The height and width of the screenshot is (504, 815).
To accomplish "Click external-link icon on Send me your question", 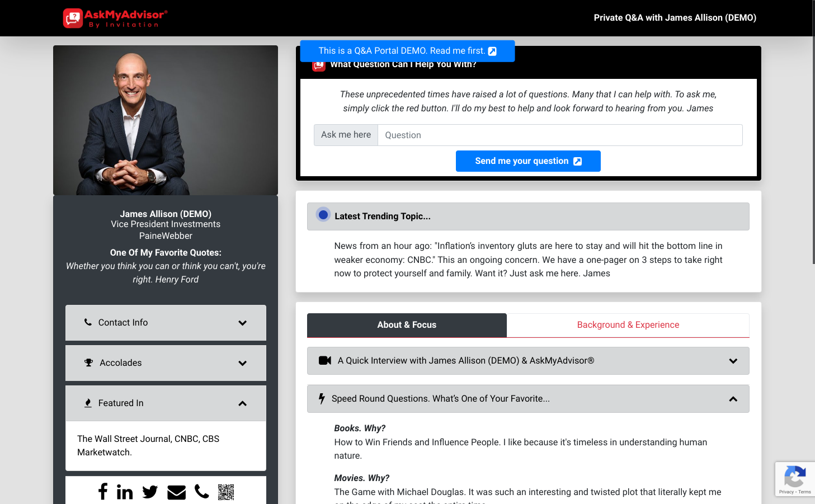I will [578, 161].
